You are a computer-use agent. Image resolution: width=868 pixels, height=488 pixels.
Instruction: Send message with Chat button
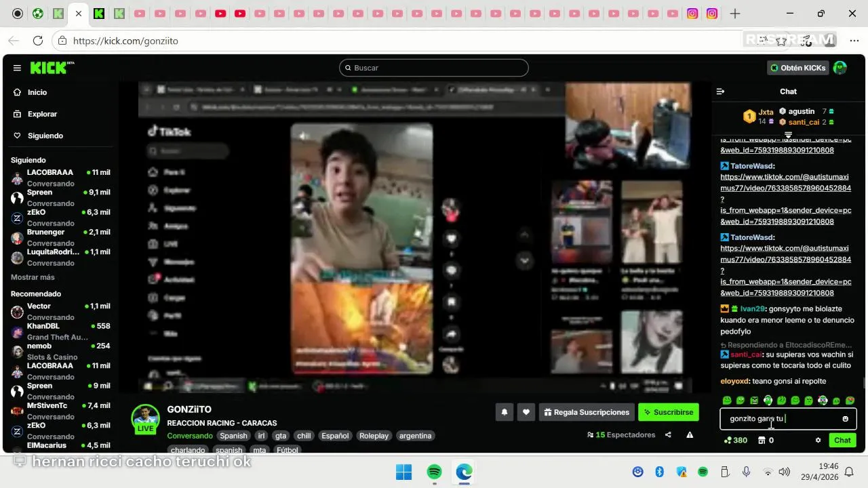pos(842,440)
